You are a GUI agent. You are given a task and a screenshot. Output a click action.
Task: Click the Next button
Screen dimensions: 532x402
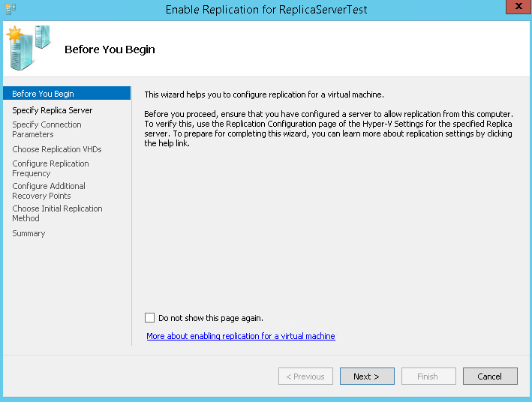[x=367, y=376]
